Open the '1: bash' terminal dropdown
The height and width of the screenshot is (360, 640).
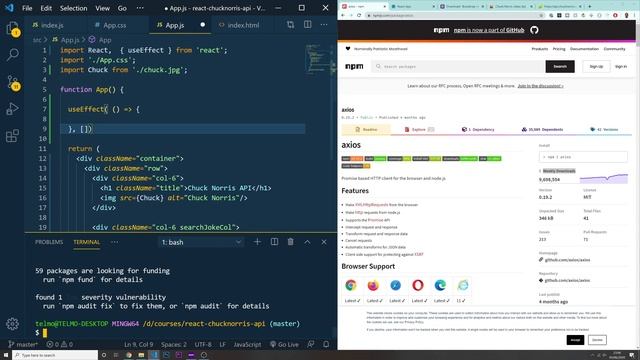(x=201, y=242)
